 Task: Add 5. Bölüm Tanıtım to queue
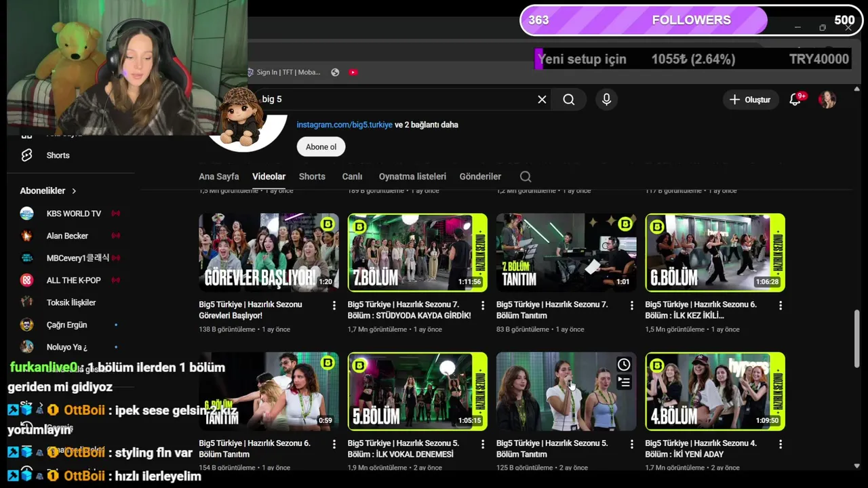coord(624,383)
